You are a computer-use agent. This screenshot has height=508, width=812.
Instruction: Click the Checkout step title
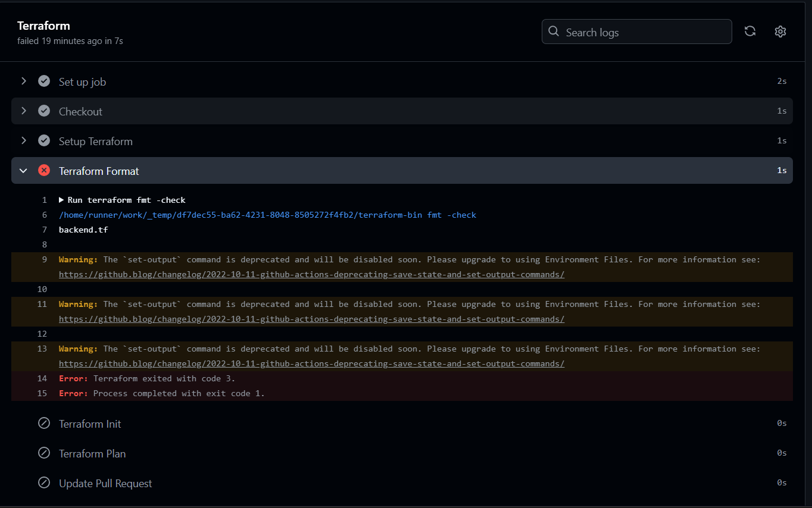click(80, 111)
